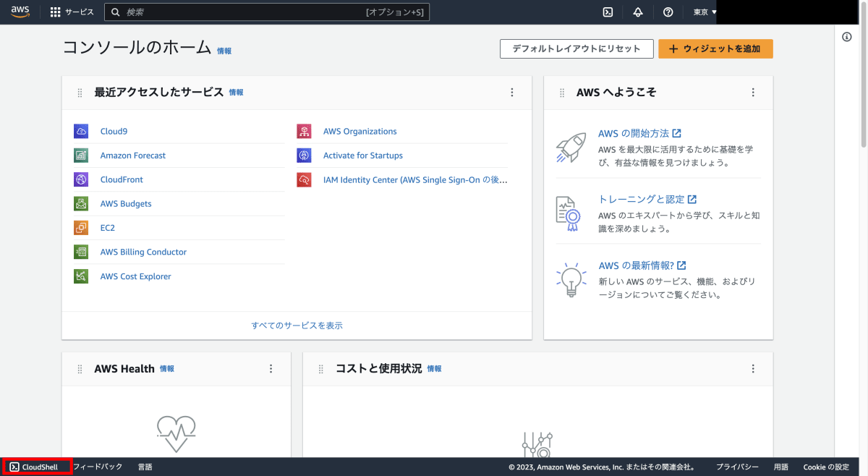Open the Activate for Startups link
This screenshot has height=476, width=868.
pos(363,156)
